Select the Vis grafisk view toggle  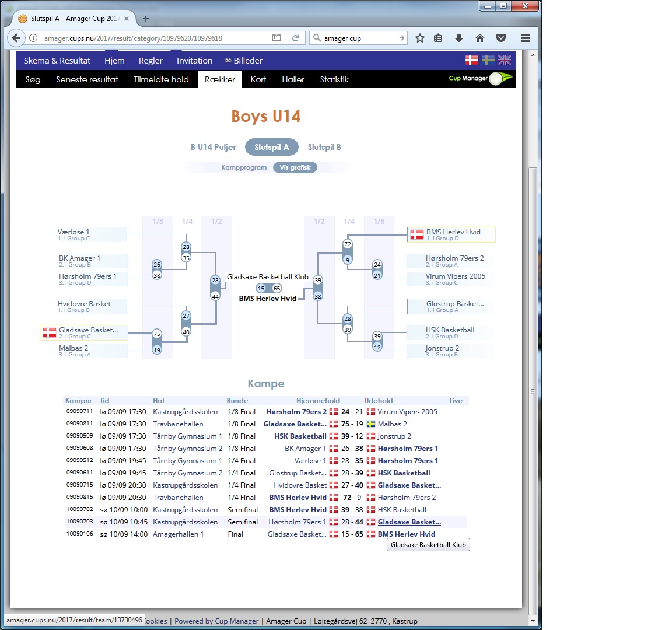[295, 167]
